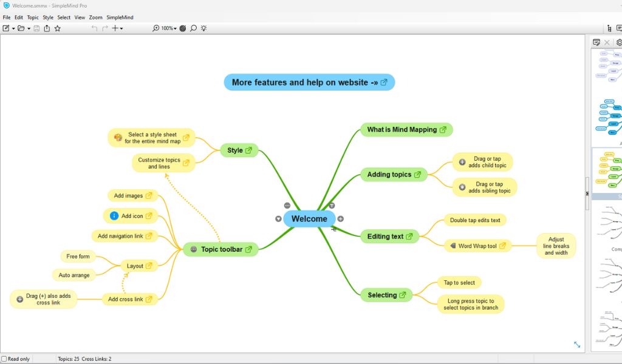Open the new mind map dropdown arrow
This screenshot has height=364, width=622.
click(13, 29)
